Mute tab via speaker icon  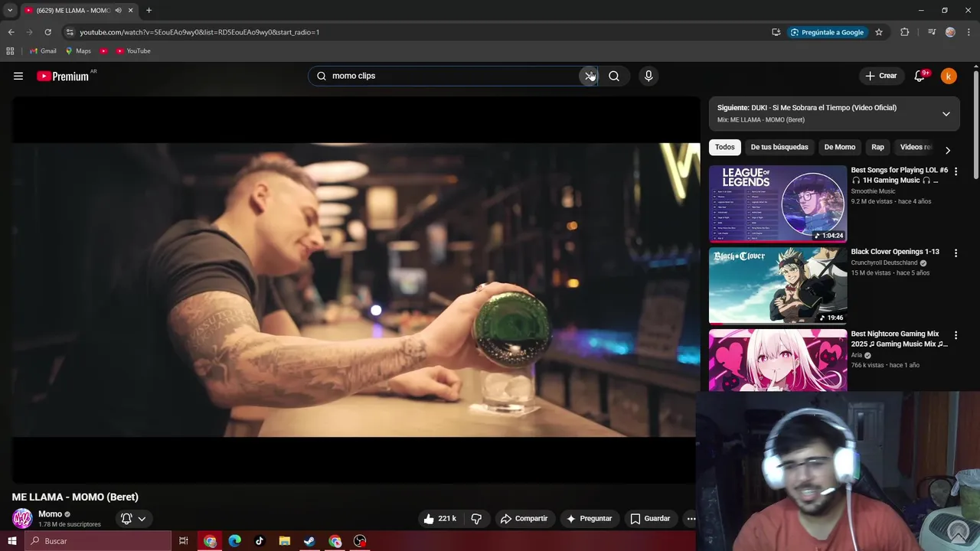point(118,10)
